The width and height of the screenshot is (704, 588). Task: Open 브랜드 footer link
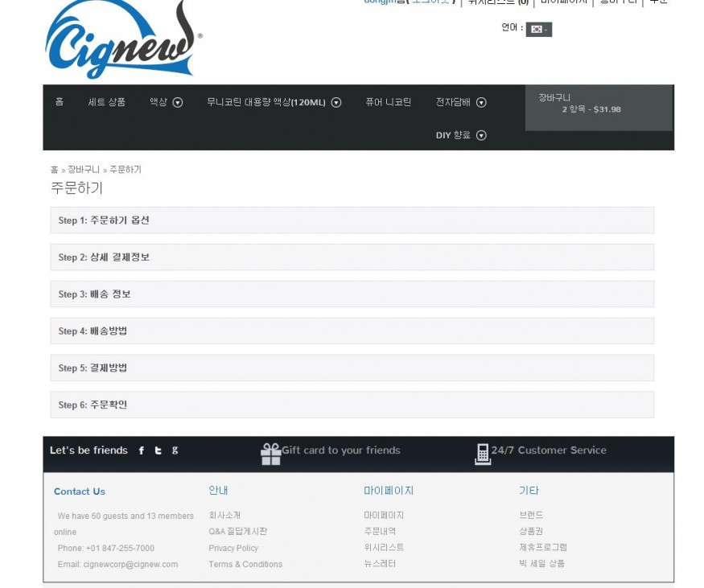click(531, 515)
